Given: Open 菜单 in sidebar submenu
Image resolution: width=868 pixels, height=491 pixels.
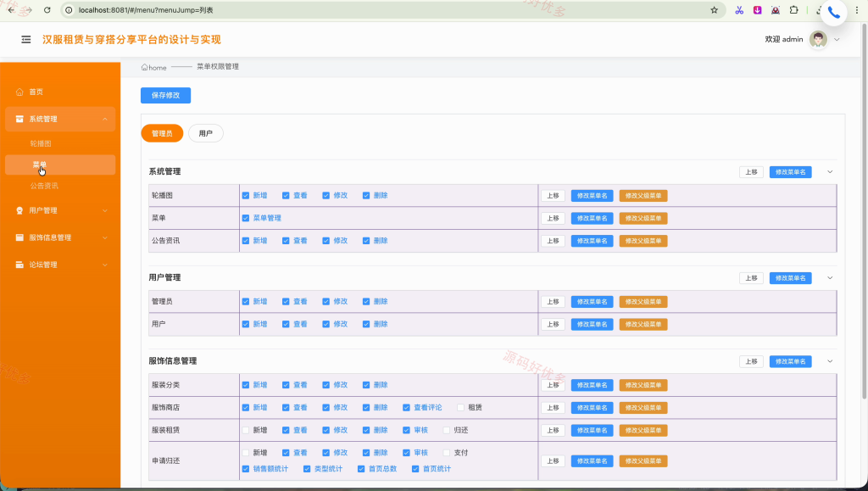Looking at the screenshot, I should tap(60, 165).
